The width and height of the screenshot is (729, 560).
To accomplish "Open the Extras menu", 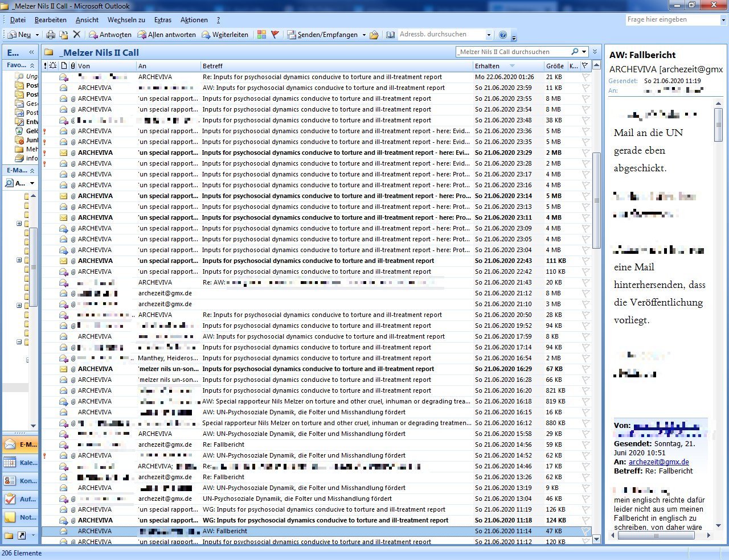I will 163,20.
